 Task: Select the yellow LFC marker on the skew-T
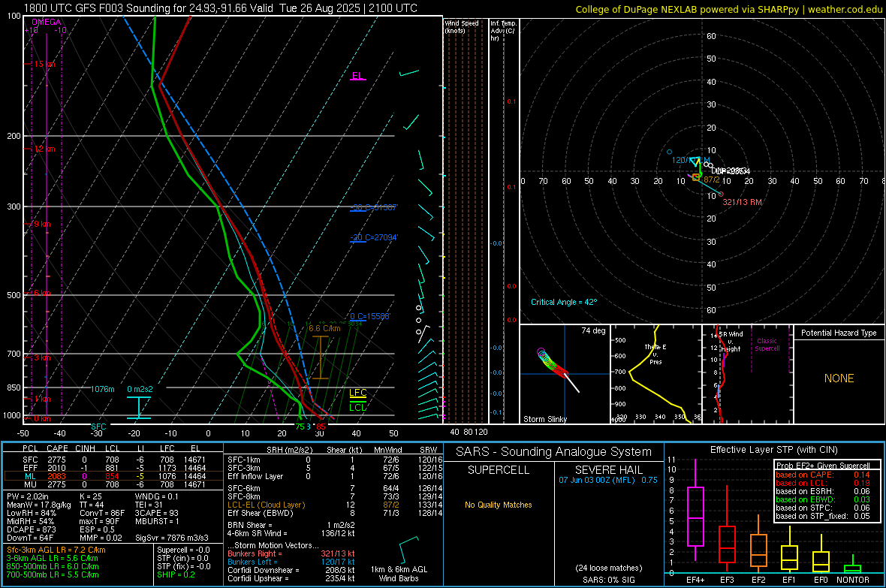click(x=357, y=393)
